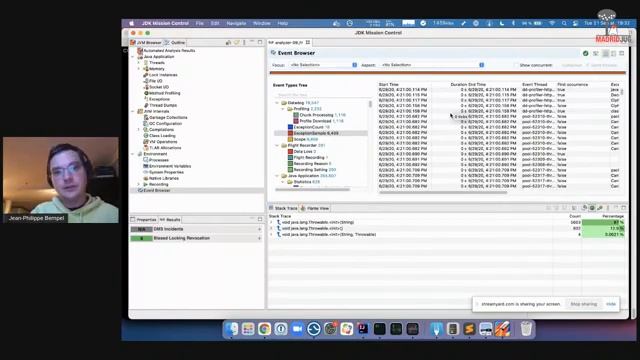Screen dimensions: 640x360
Task: Collapse the Environment tree node
Action: tap(133, 154)
